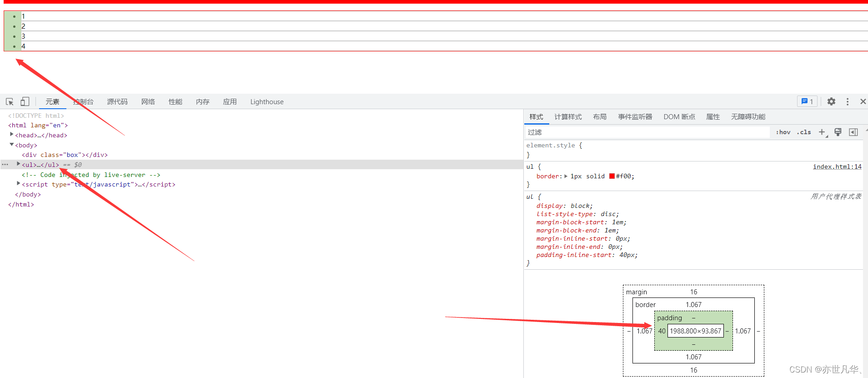The width and height of the screenshot is (868, 378).
Task: Switch to the 元素 tab
Action: pos(52,101)
